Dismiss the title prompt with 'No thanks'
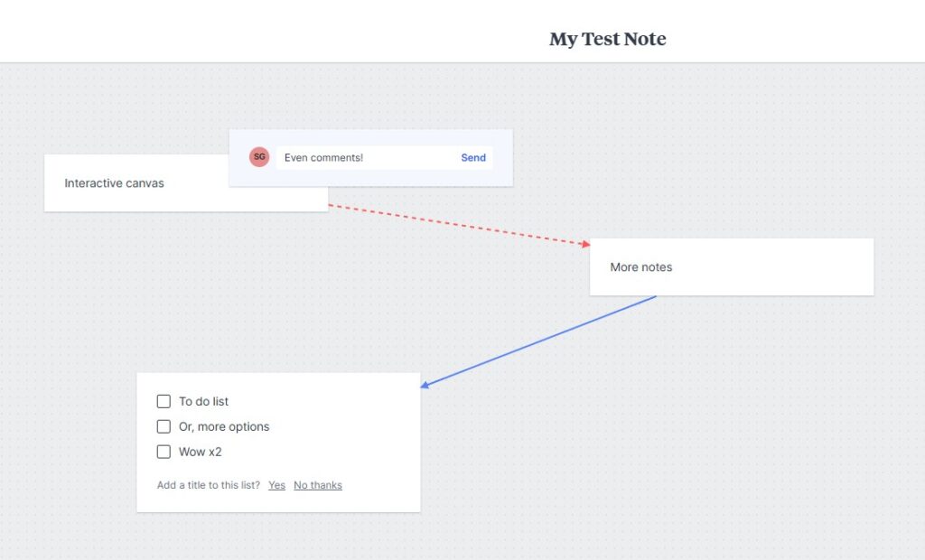Screen dimensions: 925x560 318,486
